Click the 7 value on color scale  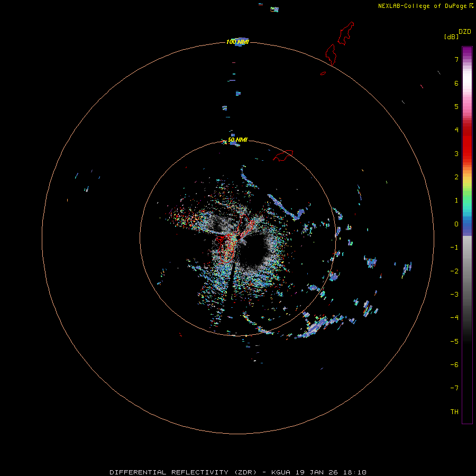(x=456, y=59)
